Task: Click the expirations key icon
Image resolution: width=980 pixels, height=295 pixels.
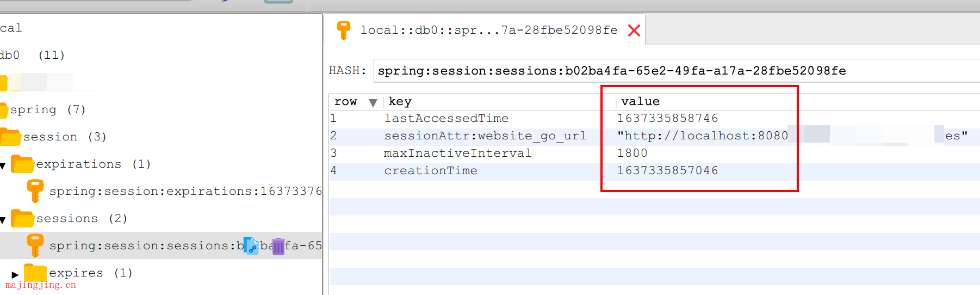Action: click(x=35, y=191)
